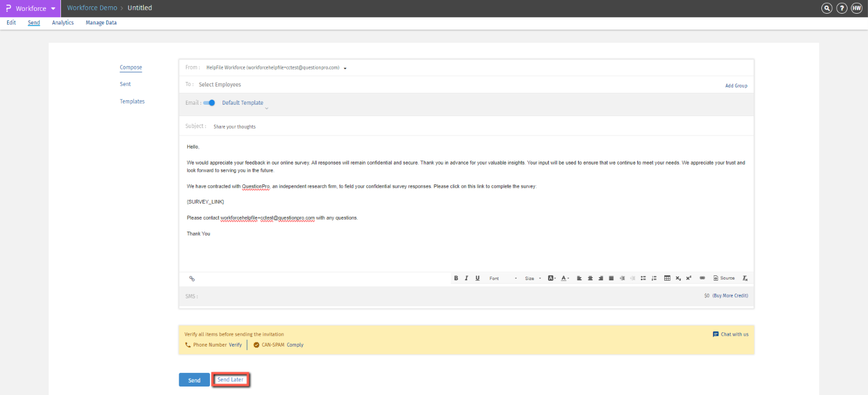Image resolution: width=868 pixels, height=395 pixels.
Task: Expand the Default Template chevron
Action: (x=266, y=108)
